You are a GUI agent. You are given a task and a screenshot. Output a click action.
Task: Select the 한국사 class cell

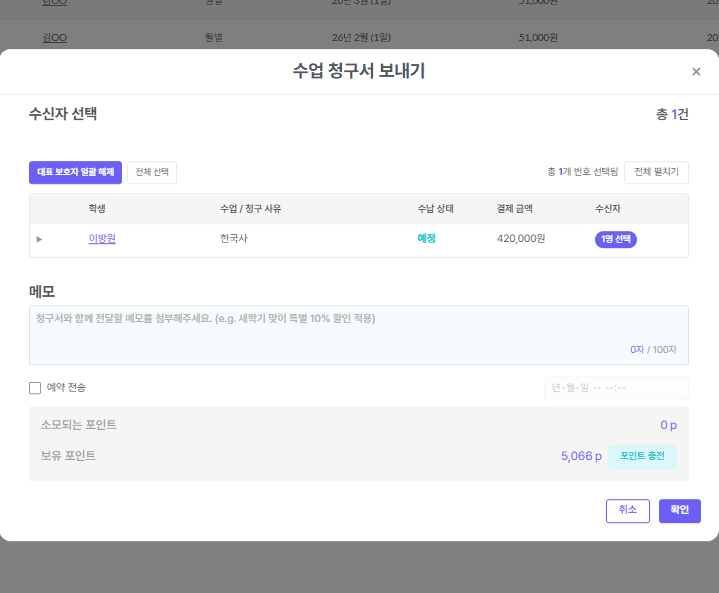coord(235,239)
